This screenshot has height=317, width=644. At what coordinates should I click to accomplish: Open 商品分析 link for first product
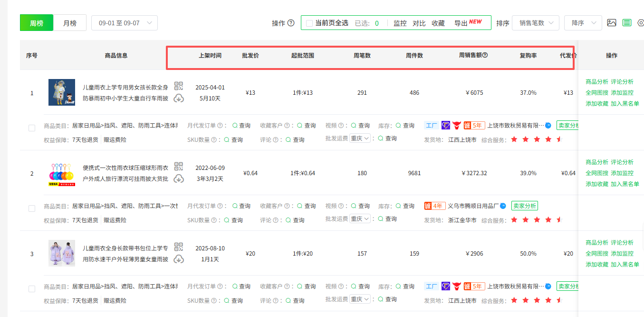tap(596, 82)
